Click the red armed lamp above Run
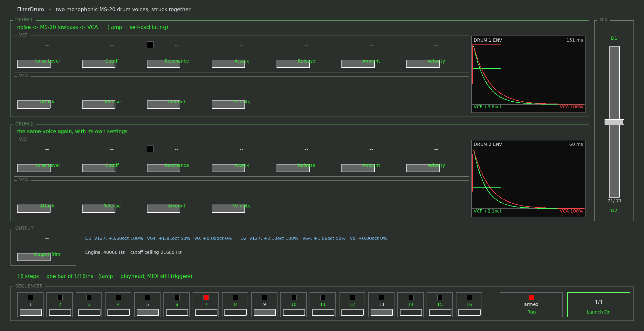The image size is (644, 331). click(x=531, y=298)
